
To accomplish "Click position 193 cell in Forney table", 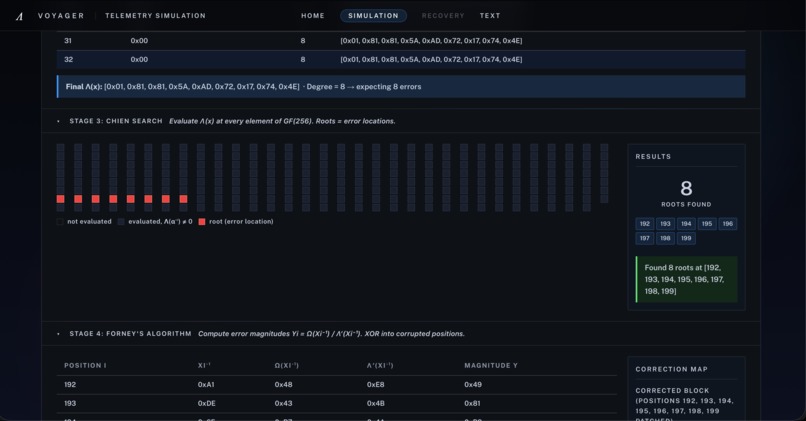I will click(70, 404).
